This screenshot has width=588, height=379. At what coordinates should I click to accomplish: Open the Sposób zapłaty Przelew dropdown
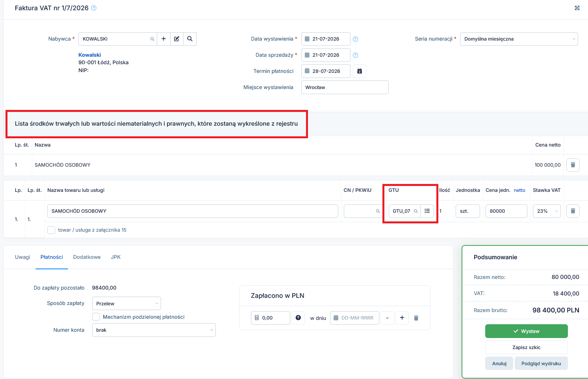coord(126,303)
